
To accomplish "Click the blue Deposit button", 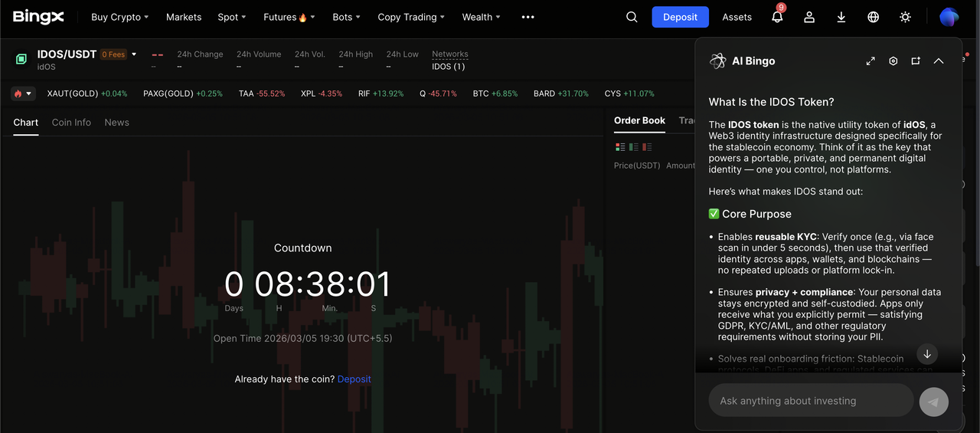I will click(x=680, y=17).
